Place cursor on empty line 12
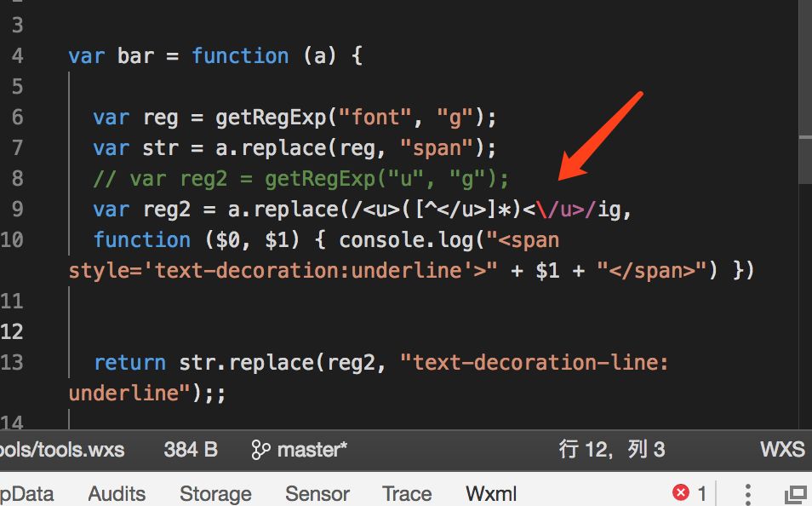The height and width of the screenshot is (506, 812). click(363, 332)
